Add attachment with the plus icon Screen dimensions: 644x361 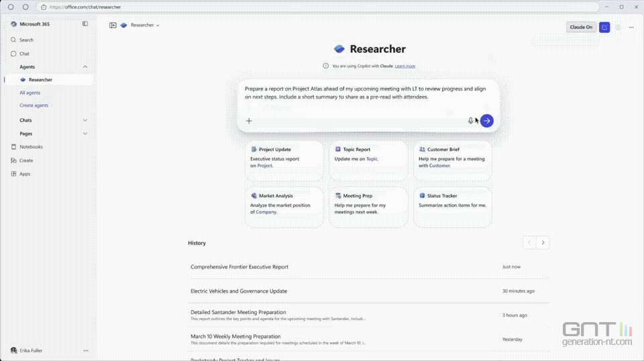(x=249, y=121)
